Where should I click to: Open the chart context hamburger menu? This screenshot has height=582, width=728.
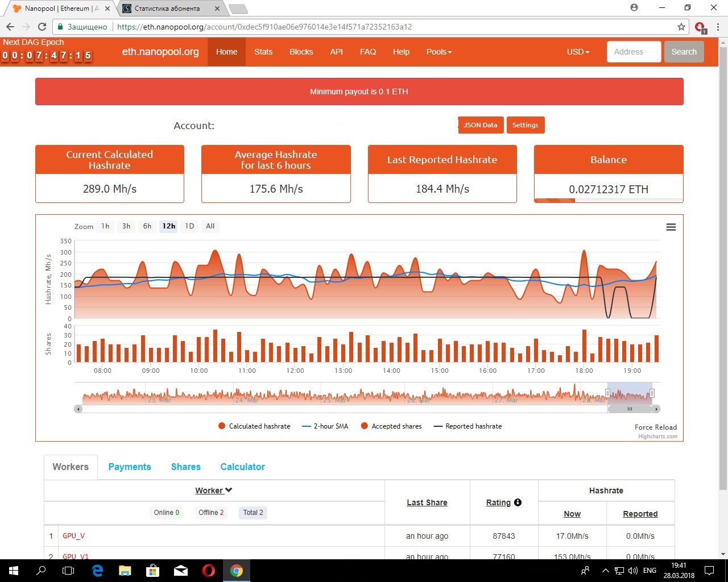671,227
